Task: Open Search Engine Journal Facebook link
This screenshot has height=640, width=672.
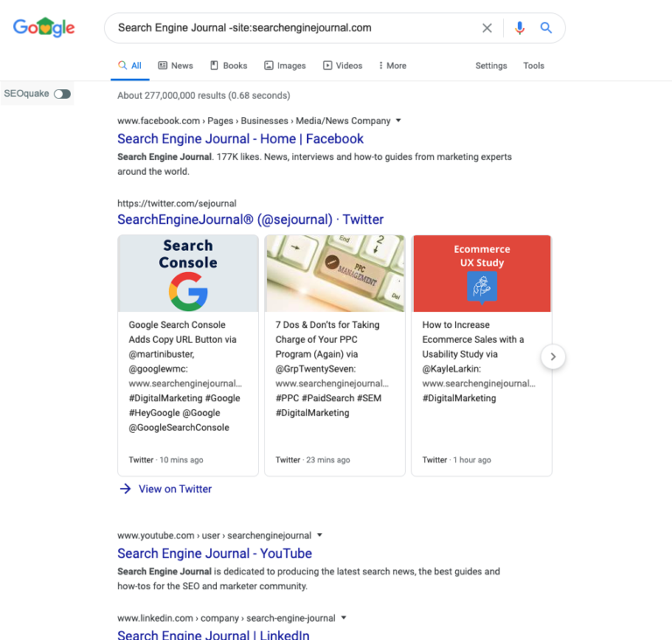Action: click(x=241, y=139)
